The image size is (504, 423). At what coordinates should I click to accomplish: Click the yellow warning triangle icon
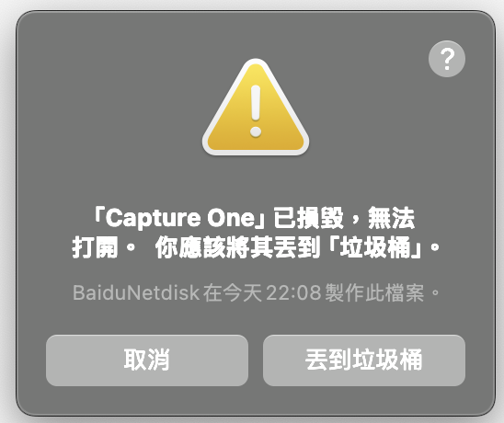[x=256, y=108]
